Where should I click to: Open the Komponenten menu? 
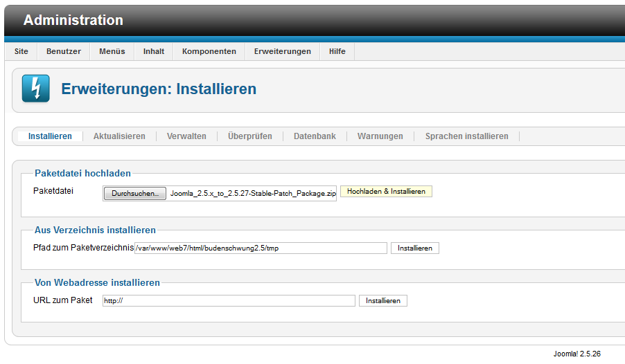click(209, 51)
